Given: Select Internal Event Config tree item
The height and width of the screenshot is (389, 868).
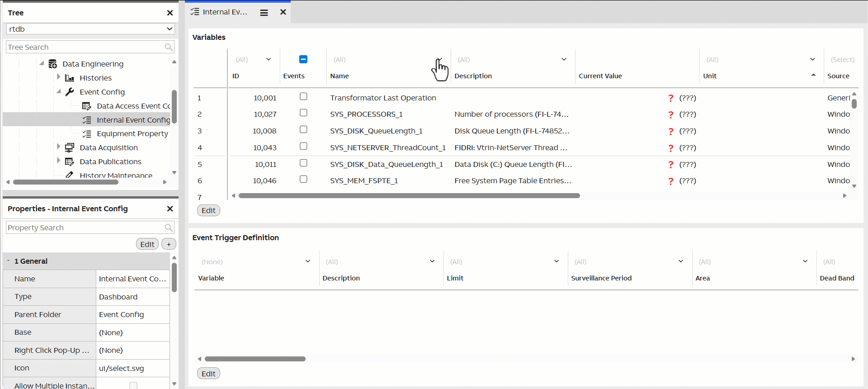Looking at the screenshot, I should pyautogui.click(x=86, y=120).
